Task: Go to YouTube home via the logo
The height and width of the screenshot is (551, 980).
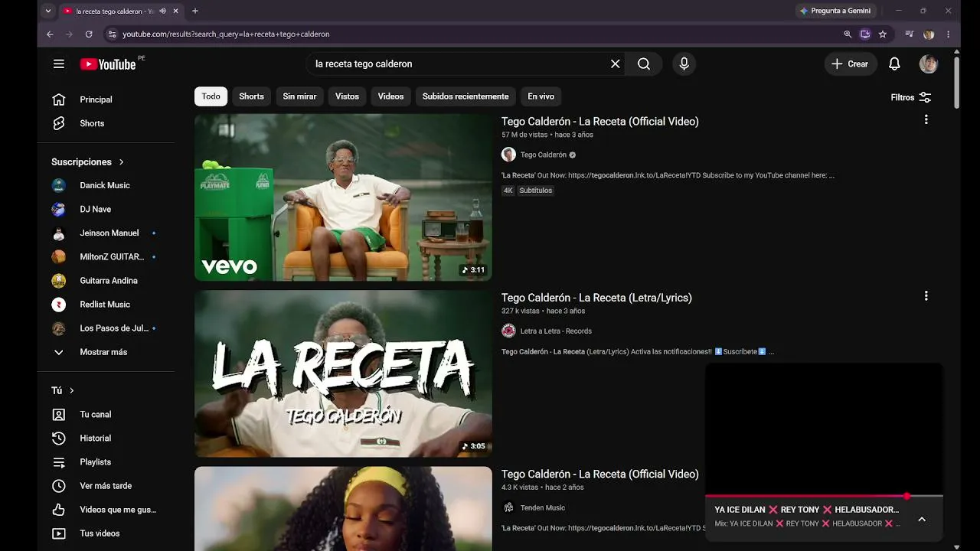Action: (108, 64)
